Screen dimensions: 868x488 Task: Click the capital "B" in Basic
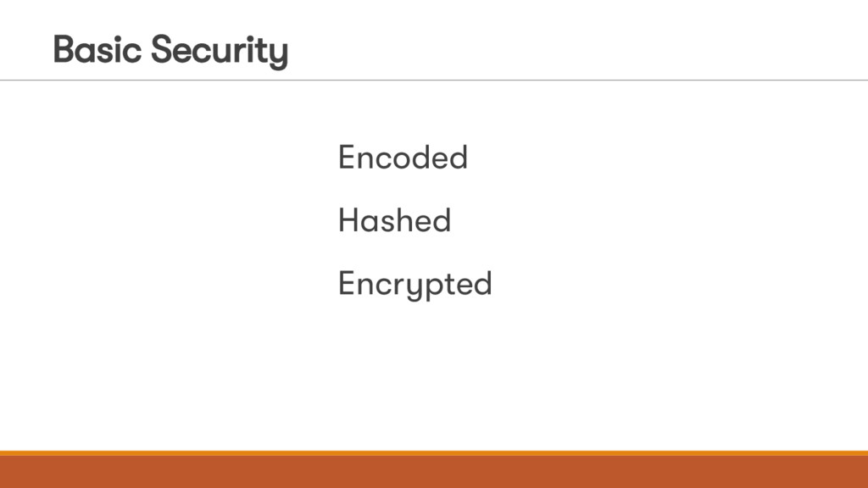(63, 49)
